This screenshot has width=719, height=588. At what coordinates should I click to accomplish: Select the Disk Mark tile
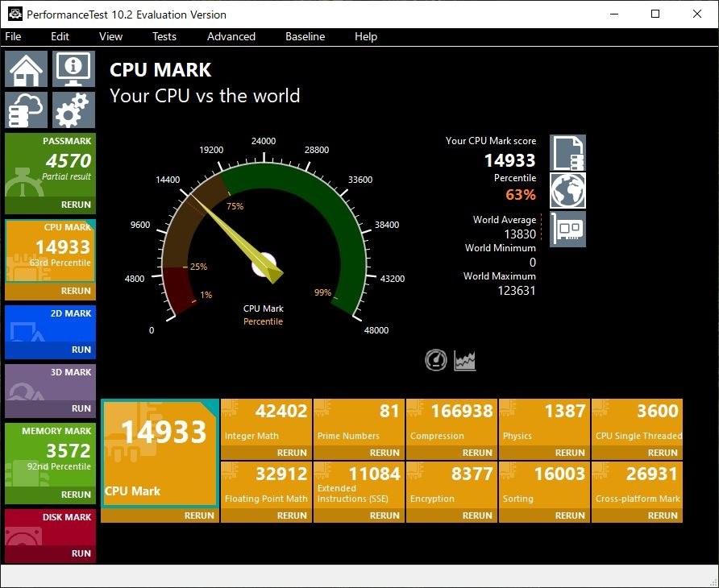pos(51,528)
